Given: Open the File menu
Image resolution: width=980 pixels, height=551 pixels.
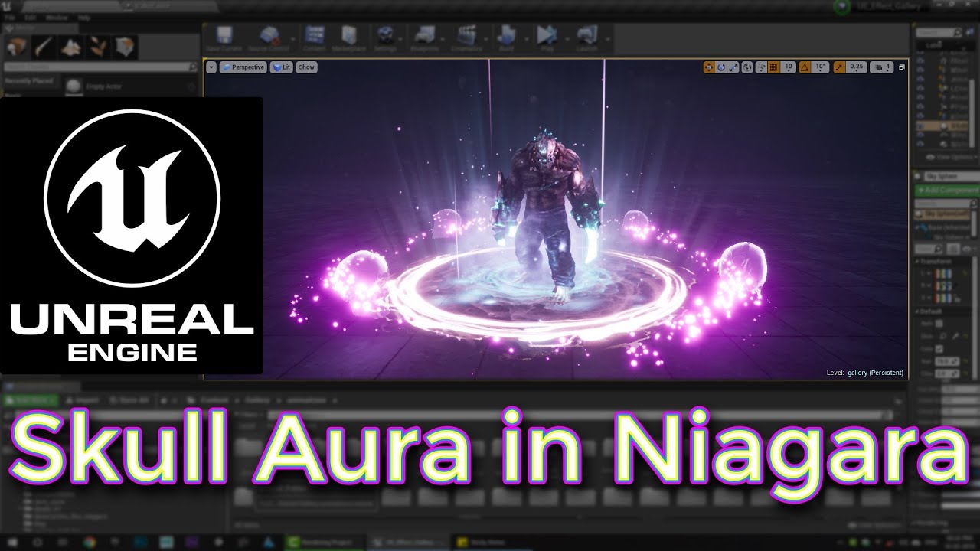Looking at the screenshot, I should tap(9, 17).
